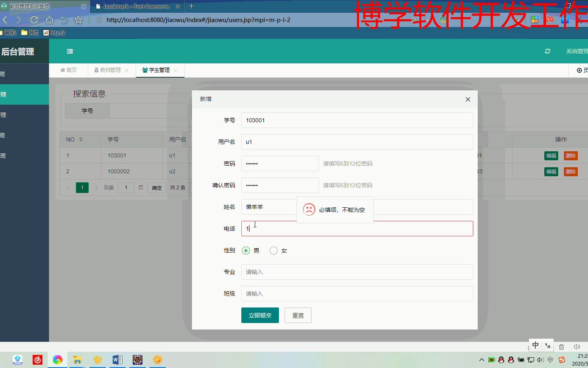This screenshot has width=588, height=368.
Task: Select the 女 gender radio button
Action: [x=274, y=250]
